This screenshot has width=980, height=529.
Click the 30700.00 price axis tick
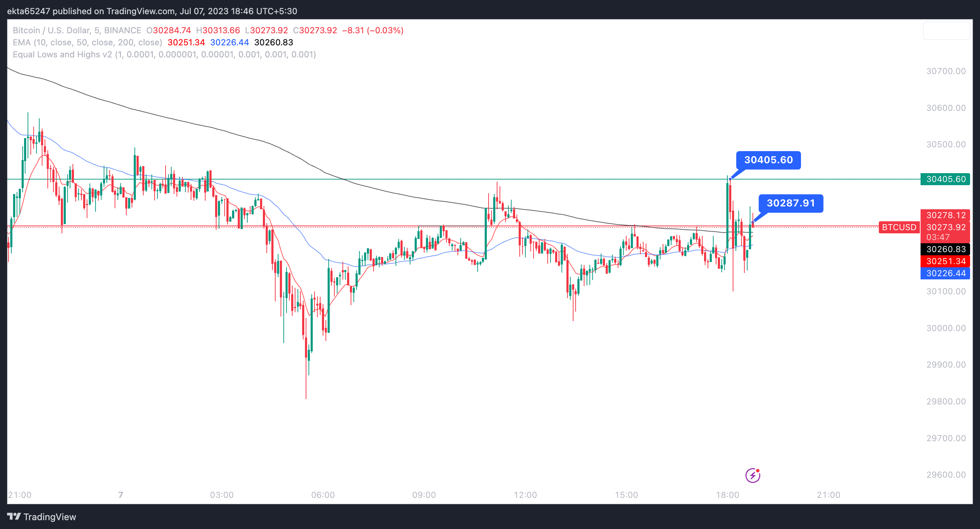point(946,71)
